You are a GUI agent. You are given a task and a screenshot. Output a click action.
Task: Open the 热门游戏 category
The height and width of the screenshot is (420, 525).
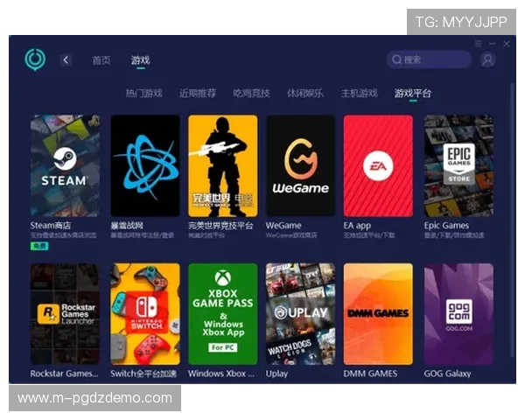point(143,93)
